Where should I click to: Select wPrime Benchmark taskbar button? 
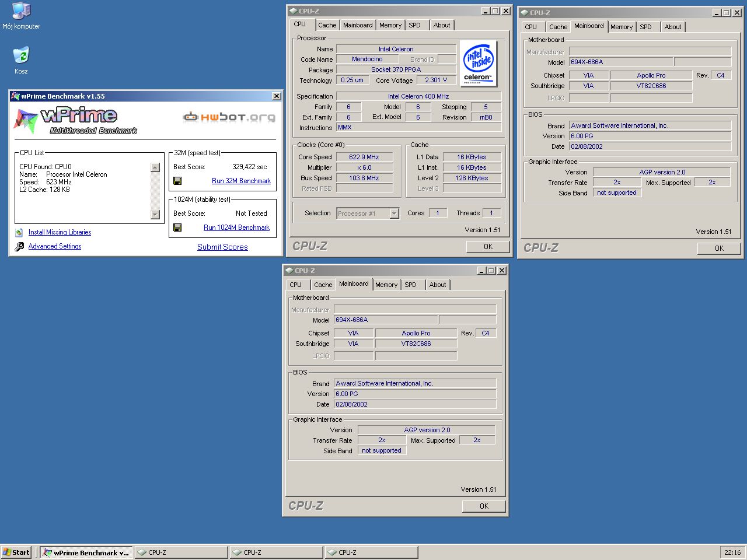click(86, 552)
